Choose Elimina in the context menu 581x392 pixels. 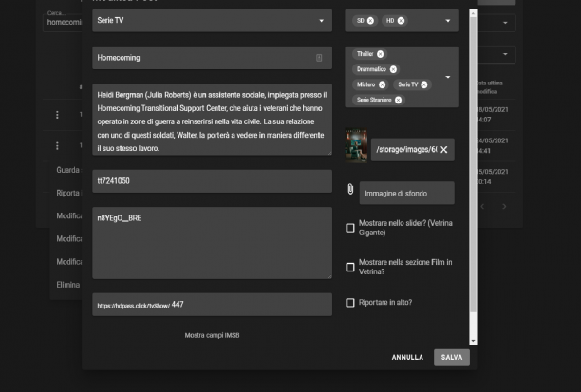(x=67, y=285)
